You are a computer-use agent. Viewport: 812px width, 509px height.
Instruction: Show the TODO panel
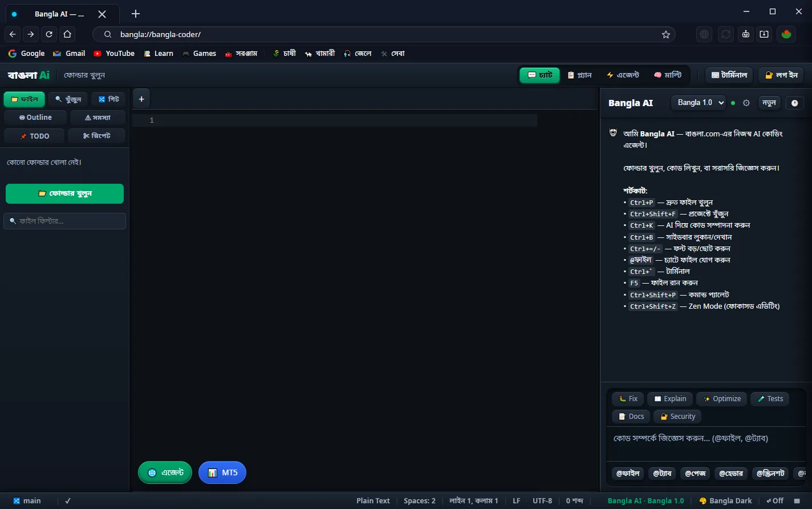(34, 136)
